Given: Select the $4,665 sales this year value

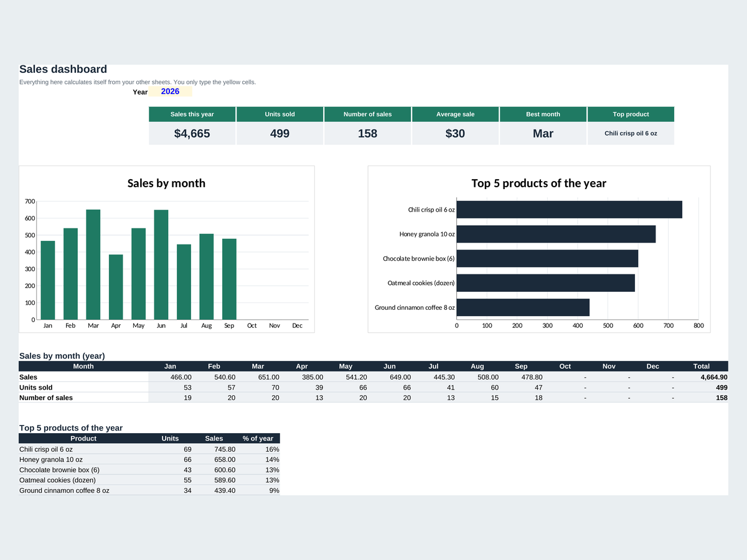Looking at the screenshot, I should coord(192,133).
